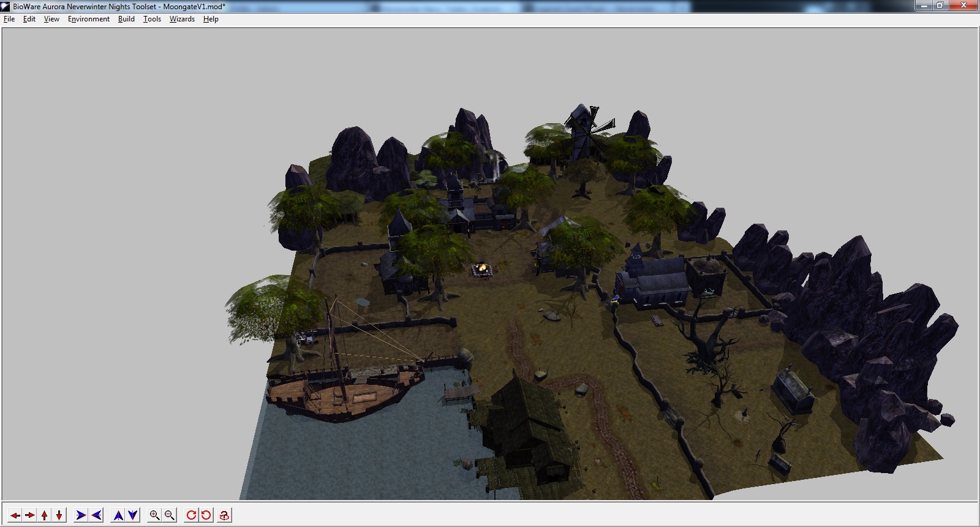Select the Wizards menu
The image size is (980, 527).
pyautogui.click(x=182, y=19)
